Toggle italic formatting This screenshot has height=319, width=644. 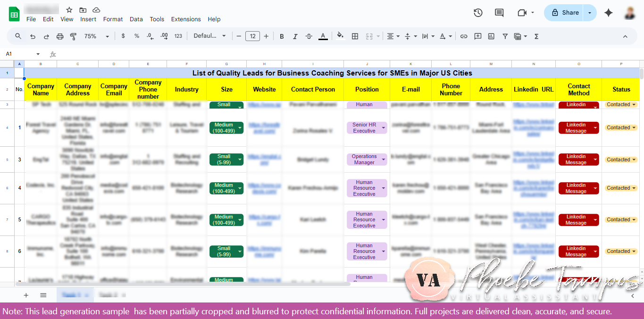coord(295,36)
